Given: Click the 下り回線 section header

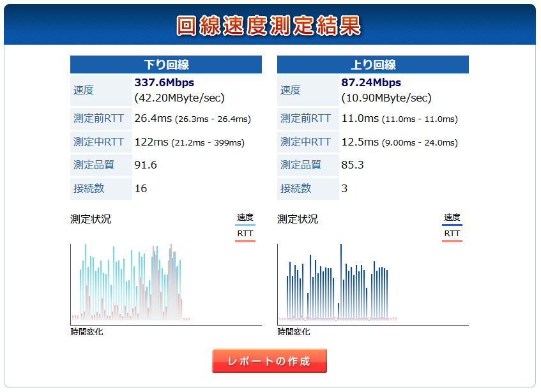Looking at the screenshot, I should pyautogui.click(x=166, y=64).
